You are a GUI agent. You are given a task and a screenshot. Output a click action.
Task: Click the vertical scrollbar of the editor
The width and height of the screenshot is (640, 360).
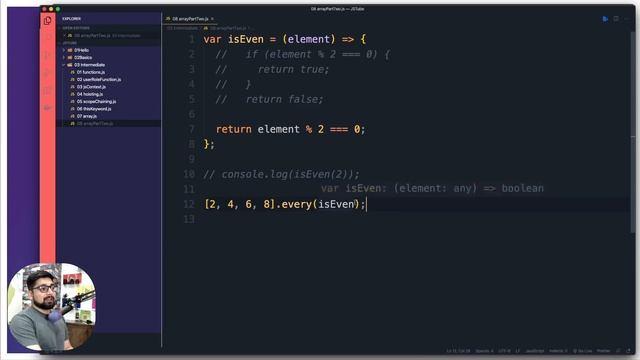tap(632, 131)
